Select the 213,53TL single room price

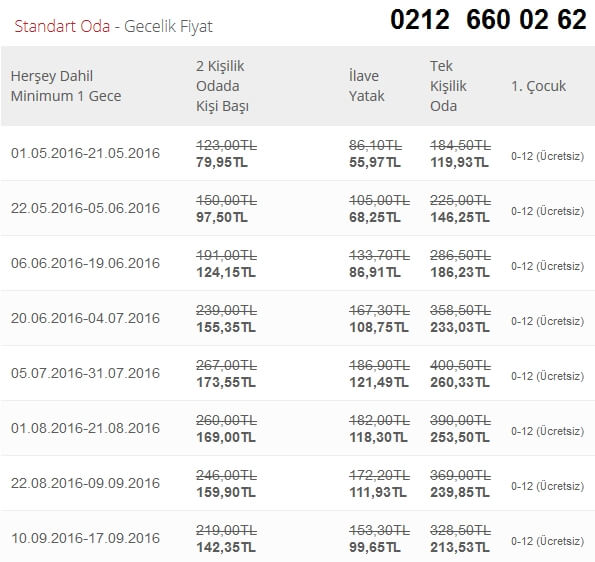[460, 548]
